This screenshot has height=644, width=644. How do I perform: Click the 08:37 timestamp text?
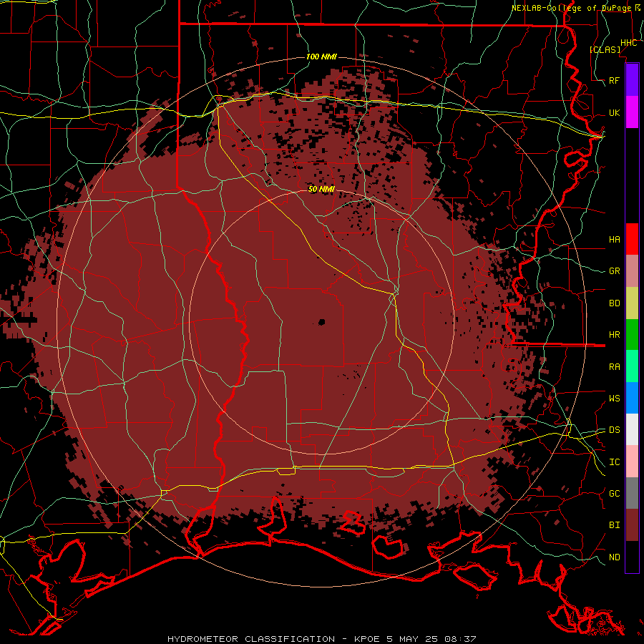[460, 639]
